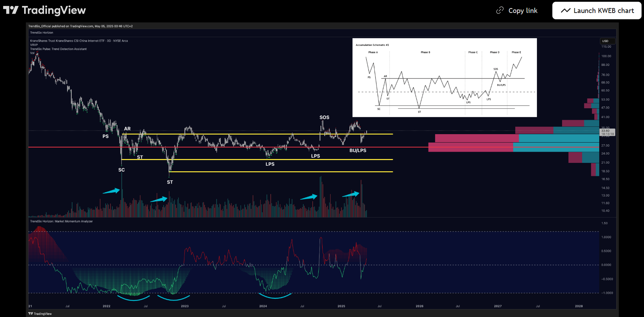Click the TrendGo Horizon Market Momentum Analyzer title
The image size is (644, 317).
[x=62, y=221]
